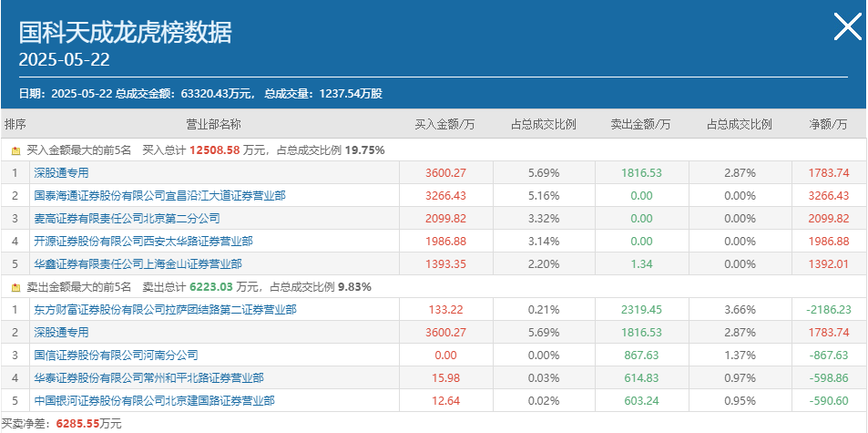Click the 买入金额/万 column header

coord(445,125)
